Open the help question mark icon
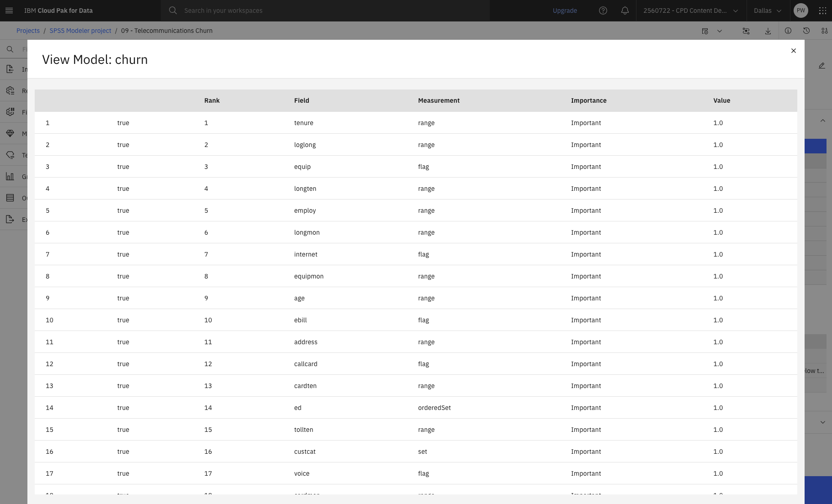This screenshot has height=504, width=832. 603,10
